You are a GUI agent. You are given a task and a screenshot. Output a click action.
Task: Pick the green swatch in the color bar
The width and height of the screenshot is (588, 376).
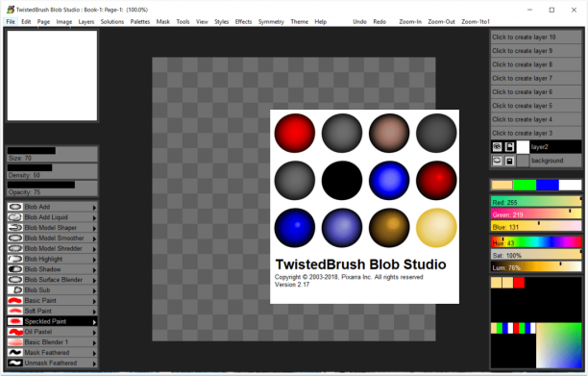(525, 185)
